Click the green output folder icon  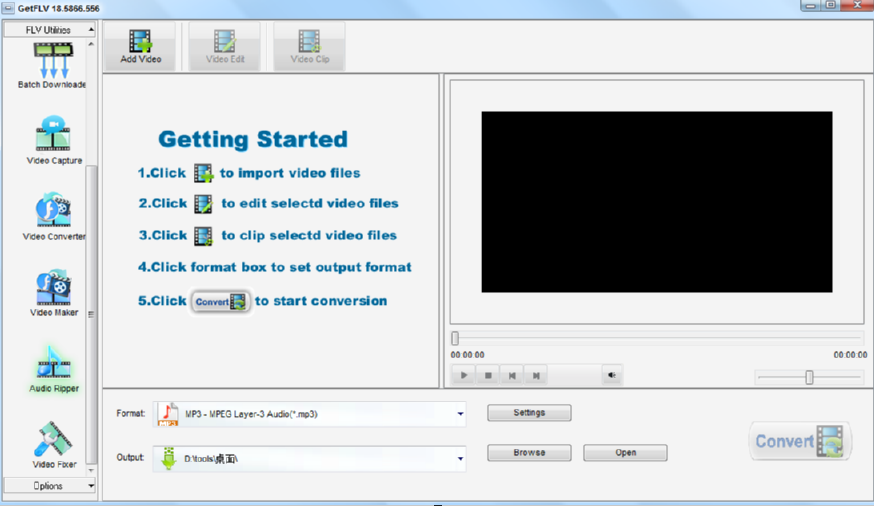168,459
